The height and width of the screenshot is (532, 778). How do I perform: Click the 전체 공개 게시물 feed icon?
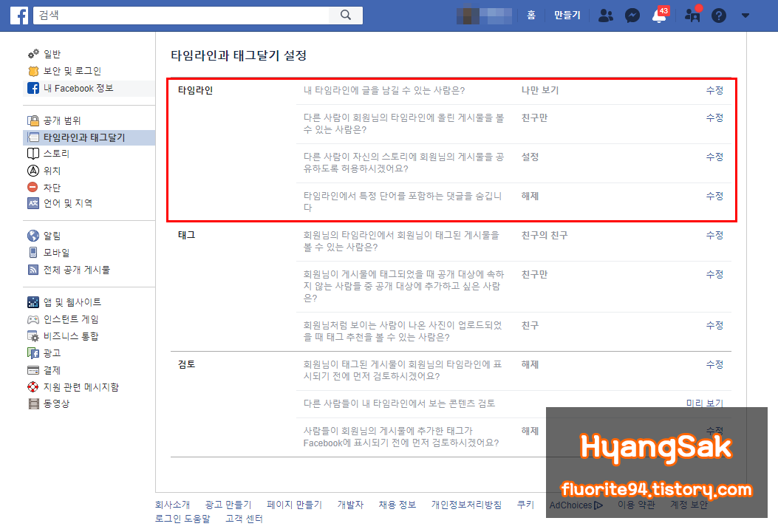pyautogui.click(x=33, y=270)
